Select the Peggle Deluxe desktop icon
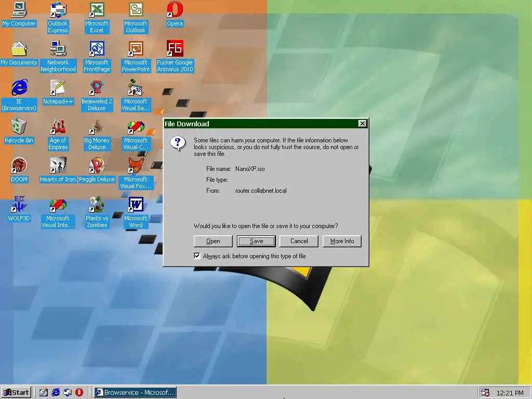The height and width of the screenshot is (399, 532). coord(97,170)
